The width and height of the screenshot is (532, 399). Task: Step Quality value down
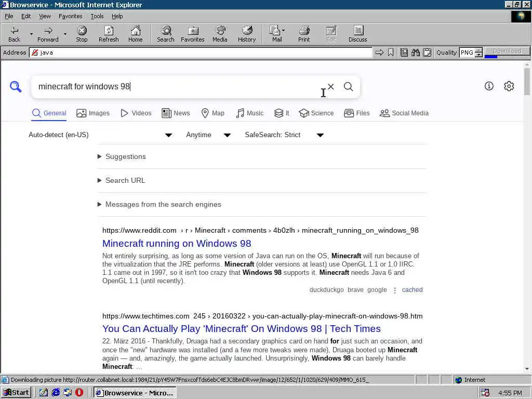click(478, 55)
